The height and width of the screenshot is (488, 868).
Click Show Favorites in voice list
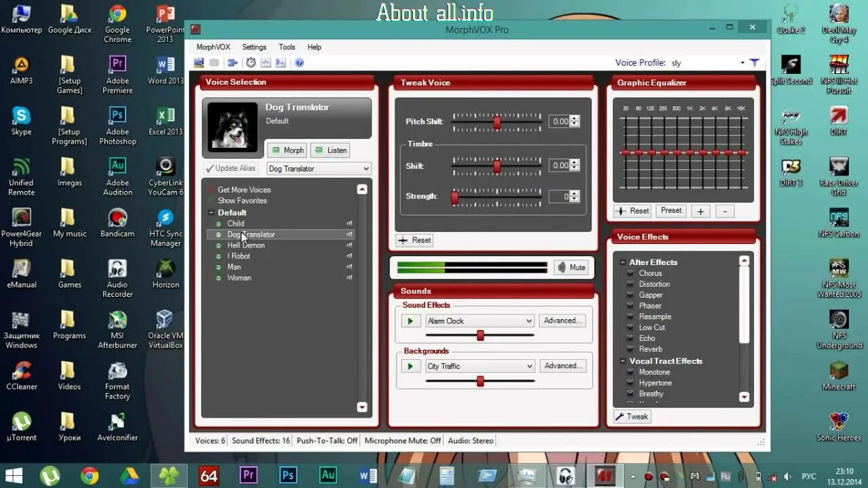[x=242, y=201]
